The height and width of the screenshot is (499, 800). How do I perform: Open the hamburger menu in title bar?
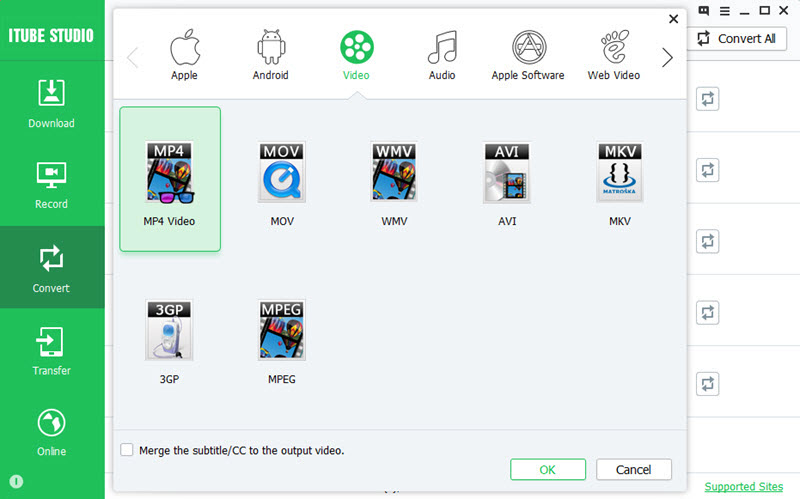click(724, 11)
